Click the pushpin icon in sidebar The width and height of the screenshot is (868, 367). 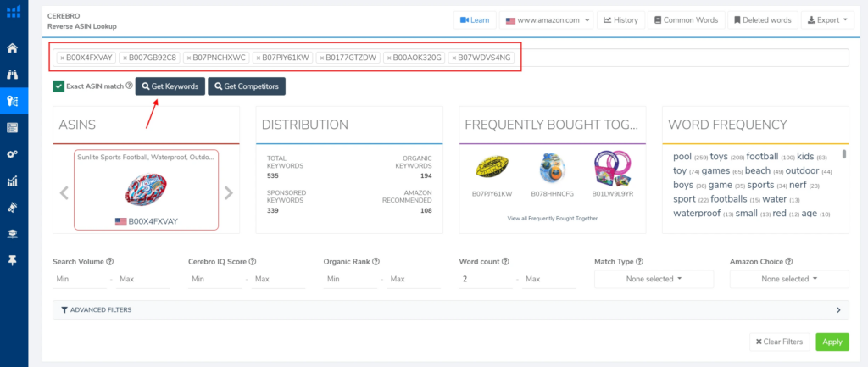[x=12, y=261]
